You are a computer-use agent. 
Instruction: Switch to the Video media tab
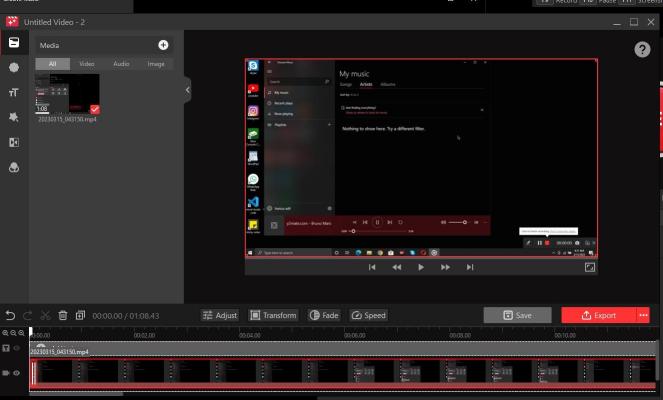coord(87,64)
